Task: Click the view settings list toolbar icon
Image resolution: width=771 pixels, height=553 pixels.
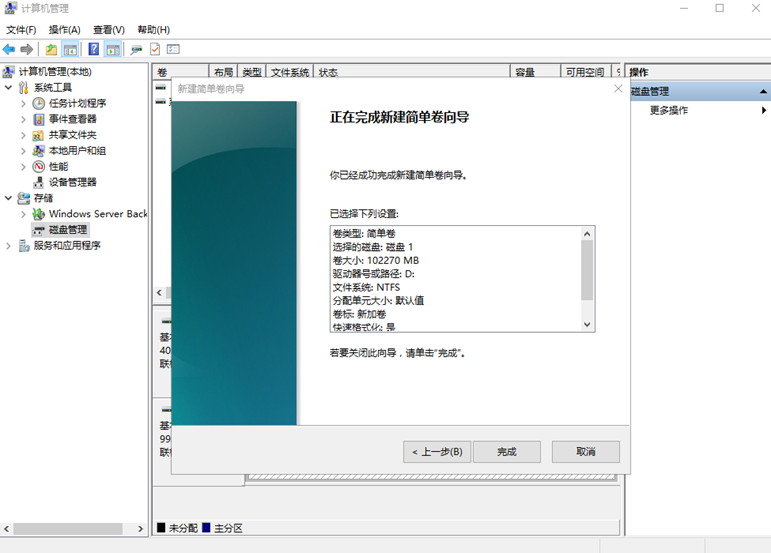Action: [173, 49]
